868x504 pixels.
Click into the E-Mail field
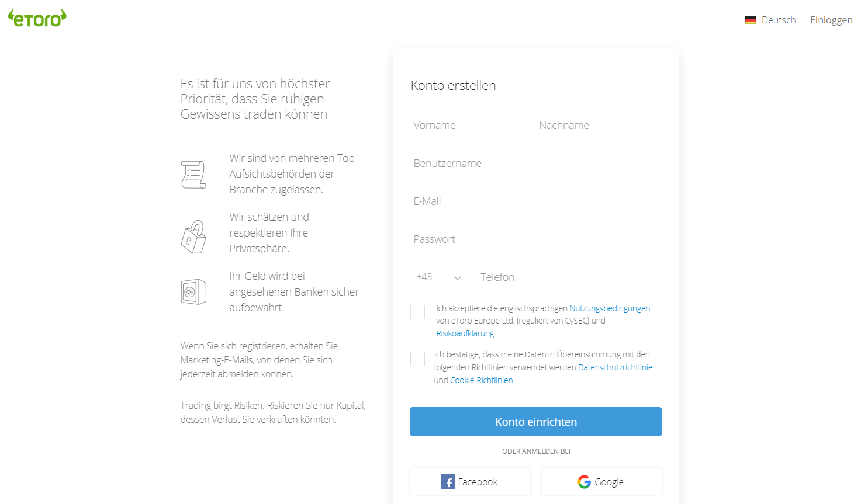[x=536, y=201]
